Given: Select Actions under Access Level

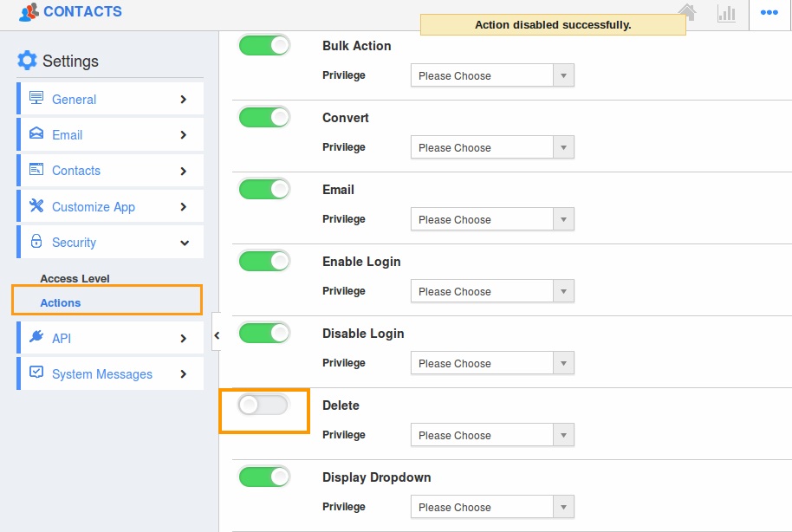Looking at the screenshot, I should [x=60, y=303].
